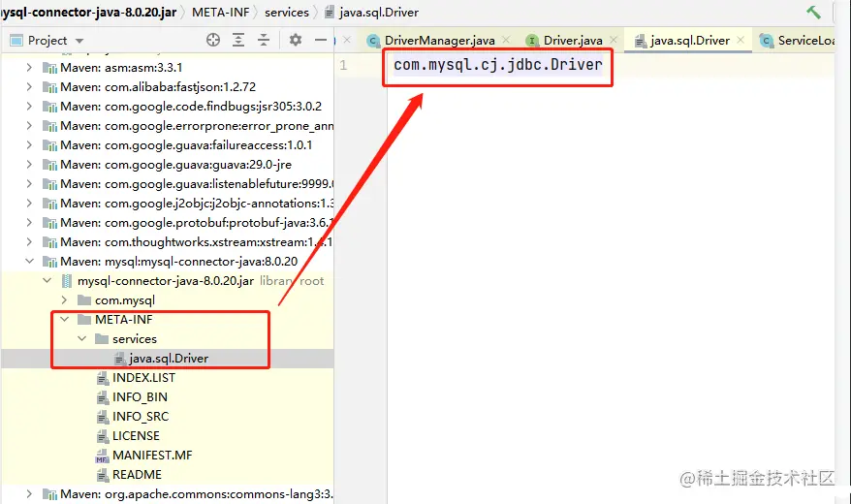The image size is (851, 504).
Task: Click the jar archive icon of mysql-connector
Action: tap(67, 280)
